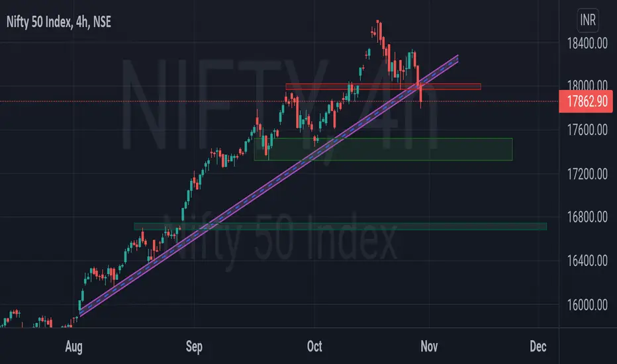Click the Nov label on time axis
617x364 pixels.
tap(429, 346)
